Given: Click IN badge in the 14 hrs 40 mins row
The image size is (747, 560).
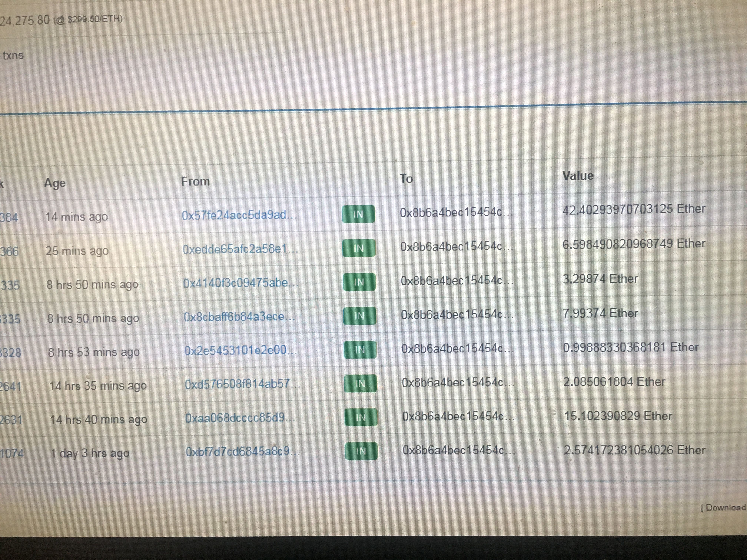Looking at the screenshot, I should point(361,417).
